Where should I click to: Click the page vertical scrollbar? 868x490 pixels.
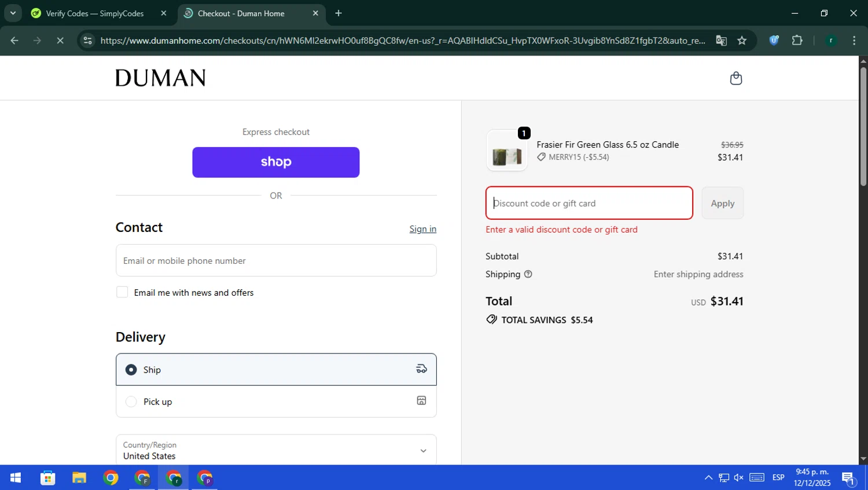(x=863, y=126)
